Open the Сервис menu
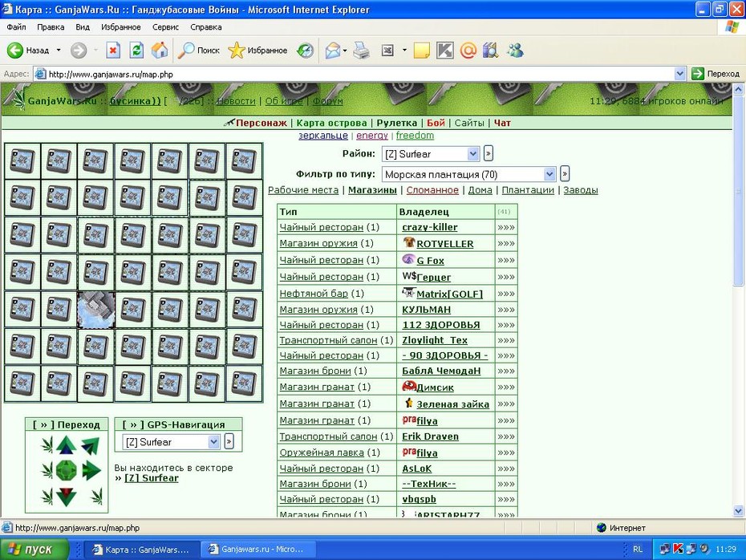This screenshot has height=560, width=746. click(165, 27)
